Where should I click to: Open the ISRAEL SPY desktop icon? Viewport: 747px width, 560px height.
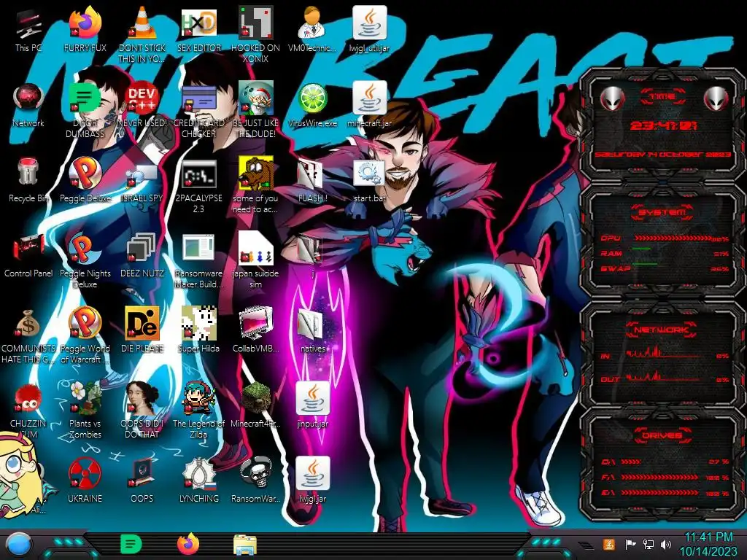tap(142, 176)
